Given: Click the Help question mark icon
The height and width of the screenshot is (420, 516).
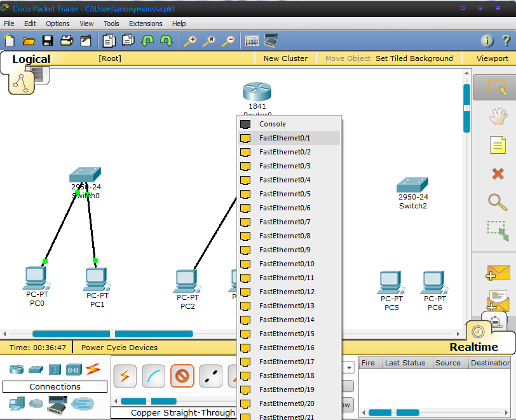Looking at the screenshot, I should click(x=506, y=41).
